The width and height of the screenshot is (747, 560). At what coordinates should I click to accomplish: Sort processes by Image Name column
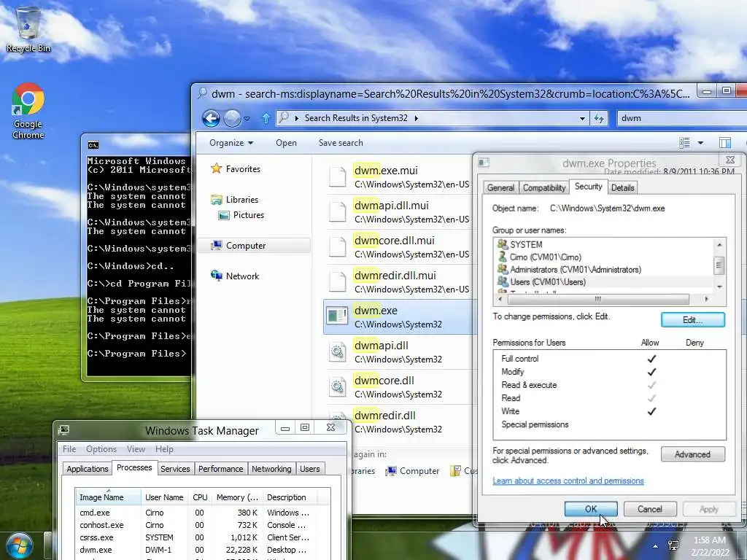[x=108, y=497]
